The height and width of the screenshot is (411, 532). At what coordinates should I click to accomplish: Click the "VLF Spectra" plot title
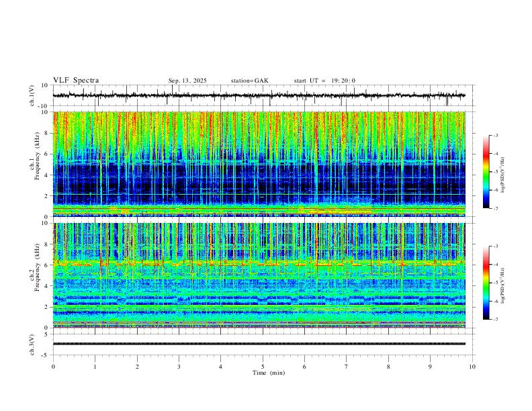76,81
